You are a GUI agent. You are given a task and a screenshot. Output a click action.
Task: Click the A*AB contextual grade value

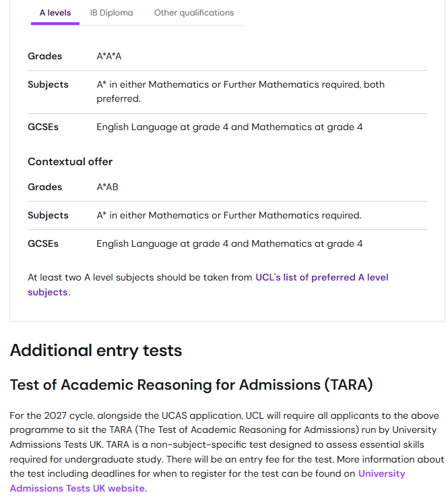(107, 187)
